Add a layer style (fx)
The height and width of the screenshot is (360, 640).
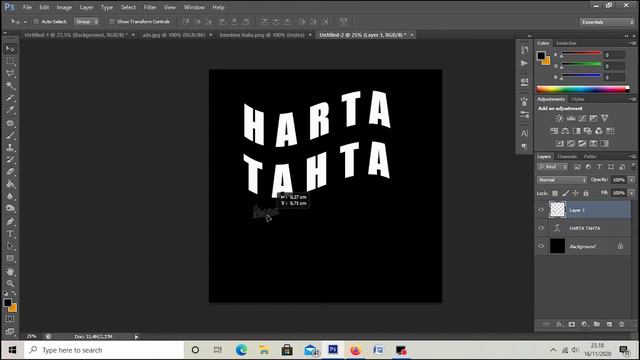tap(559, 324)
